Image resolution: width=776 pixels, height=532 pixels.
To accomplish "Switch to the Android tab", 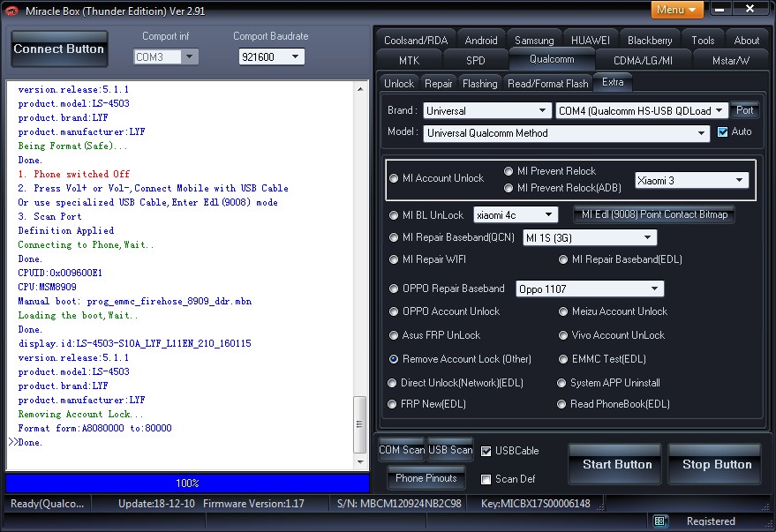I will tap(481, 41).
